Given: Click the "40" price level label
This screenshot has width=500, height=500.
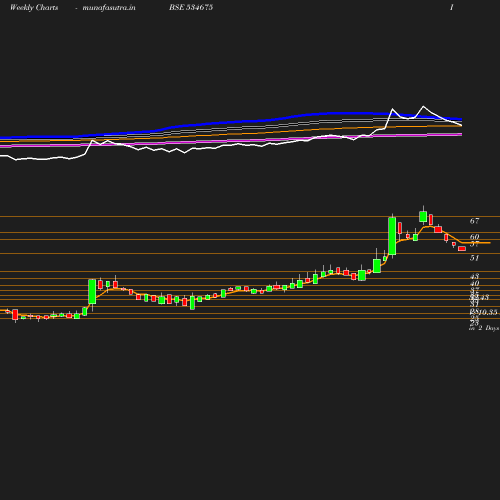Looking at the screenshot, I should pyautogui.click(x=474, y=283).
